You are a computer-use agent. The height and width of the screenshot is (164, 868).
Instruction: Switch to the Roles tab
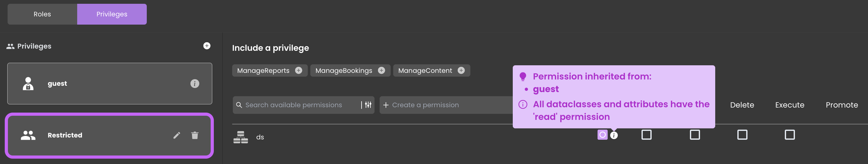coord(42,14)
